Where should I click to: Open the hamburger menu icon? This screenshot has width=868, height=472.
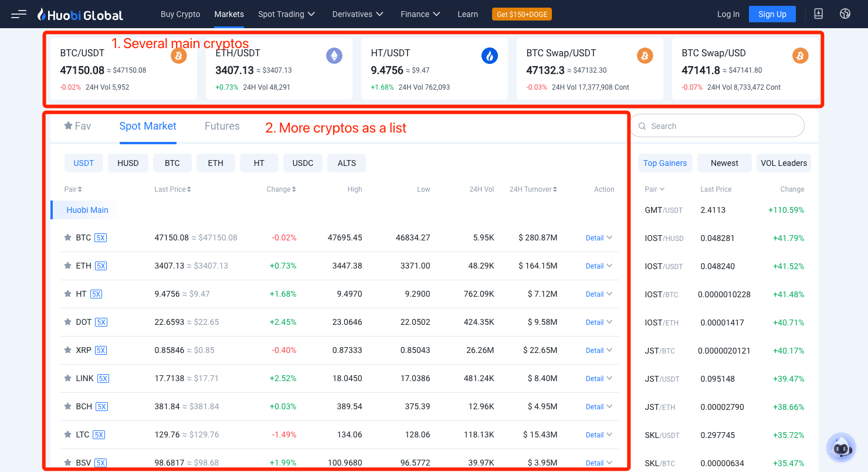point(19,14)
